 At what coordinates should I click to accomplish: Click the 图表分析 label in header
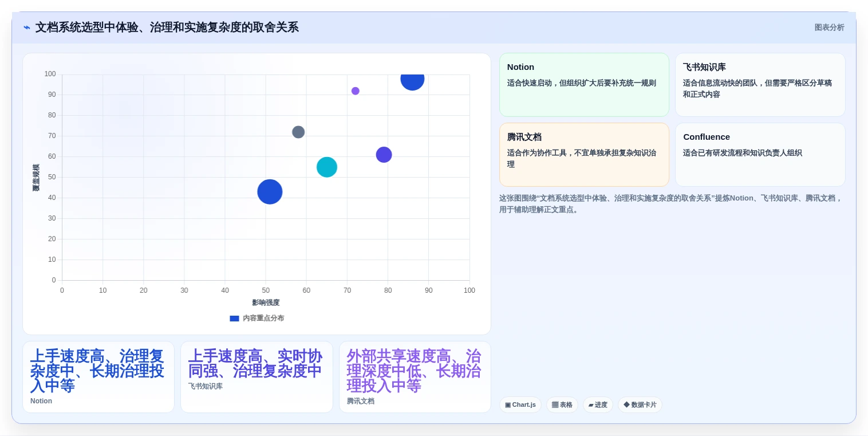pos(829,28)
